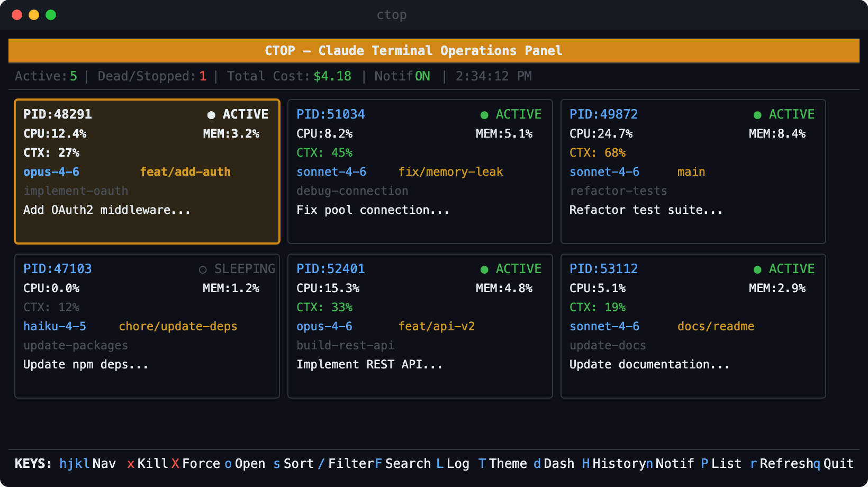Click the build-rest-api session name
The width and height of the screenshot is (868, 487).
(345, 346)
